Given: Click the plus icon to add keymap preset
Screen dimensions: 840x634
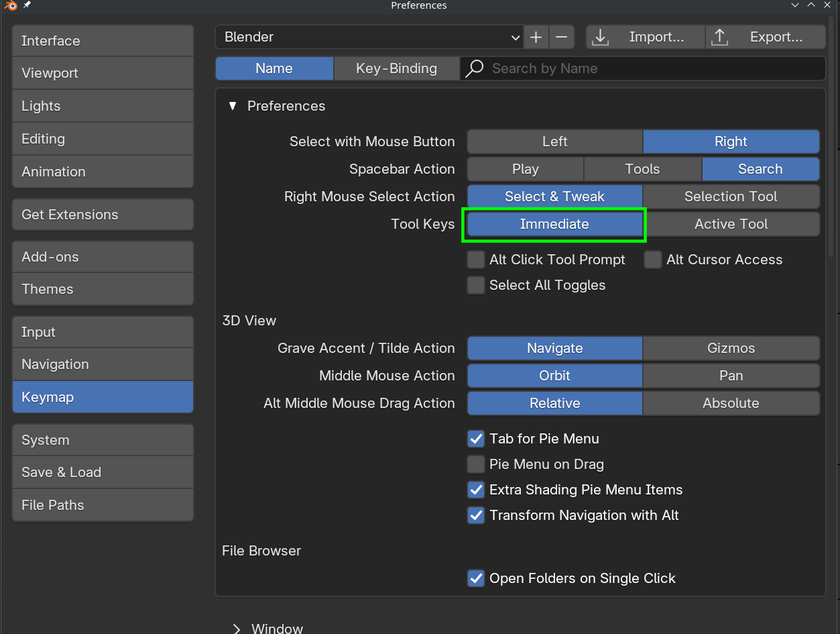Looking at the screenshot, I should tap(536, 38).
